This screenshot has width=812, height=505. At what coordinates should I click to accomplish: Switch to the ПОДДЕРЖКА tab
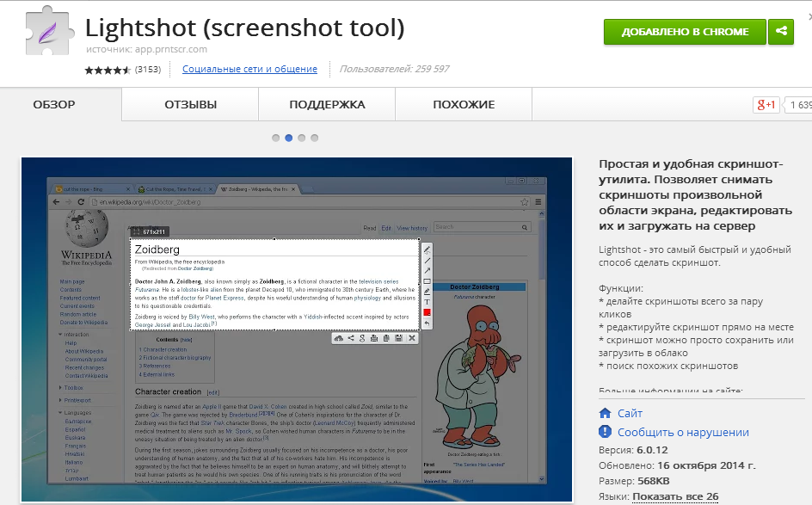point(327,104)
